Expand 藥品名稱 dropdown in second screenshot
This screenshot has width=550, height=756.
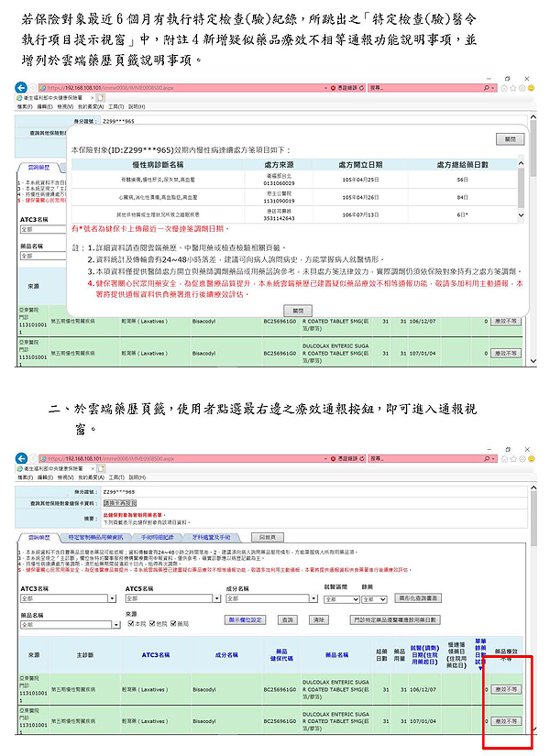click(x=116, y=625)
